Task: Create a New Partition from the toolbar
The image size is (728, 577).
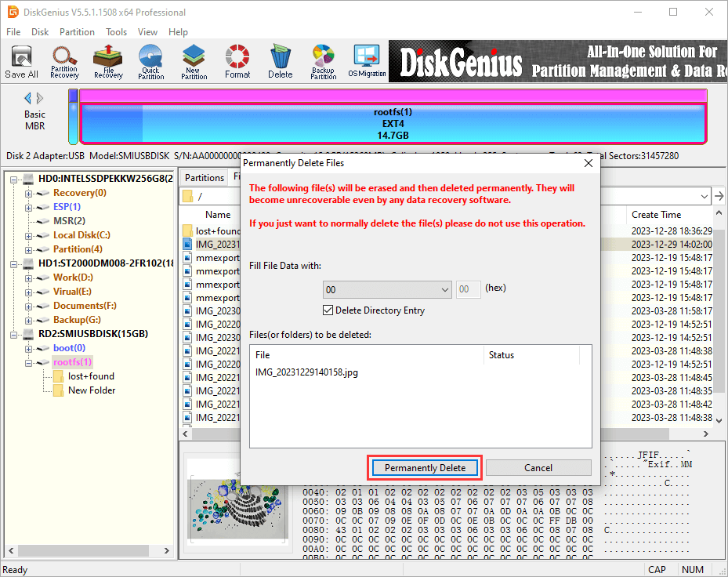Action: click(194, 62)
